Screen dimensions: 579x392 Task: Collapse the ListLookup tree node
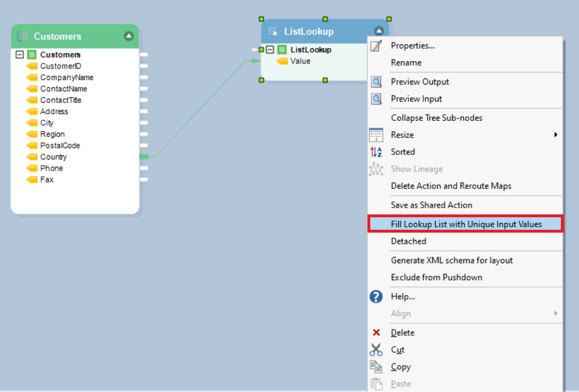[x=270, y=49]
